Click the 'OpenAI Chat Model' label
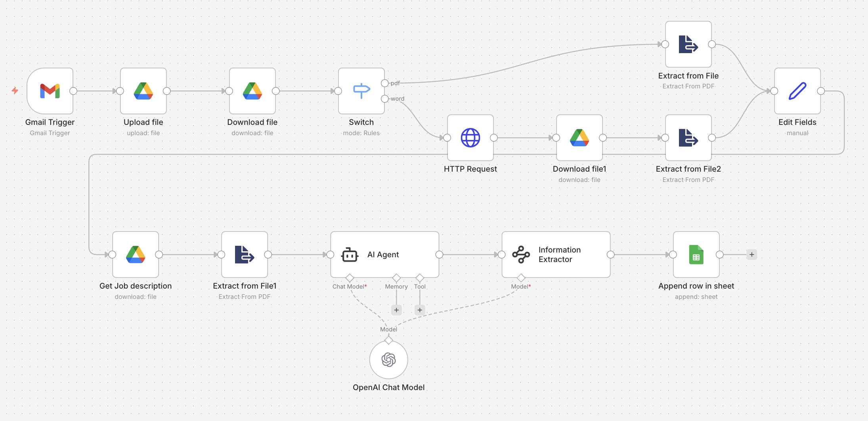Viewport: 868px width, 421px height. point(389,388)
